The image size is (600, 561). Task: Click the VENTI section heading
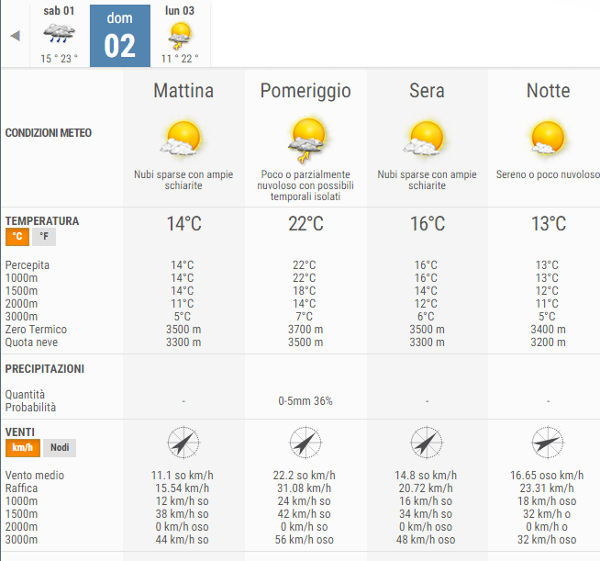click(x=20, y=432)
